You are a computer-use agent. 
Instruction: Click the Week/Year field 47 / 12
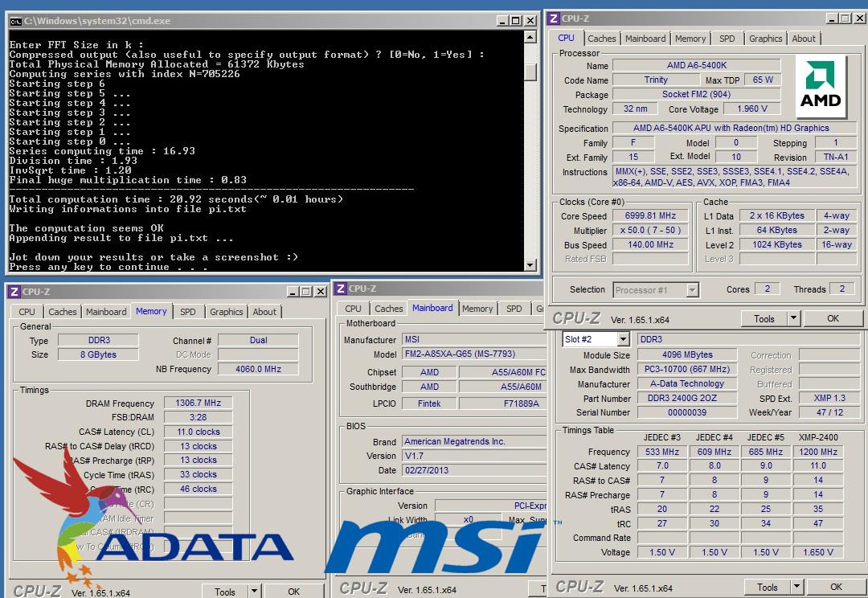(x=829, y=412)
